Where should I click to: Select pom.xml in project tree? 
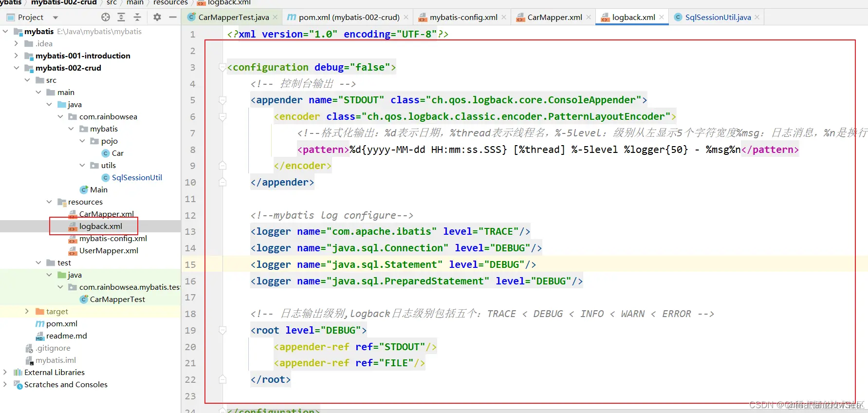click(x=62, y=323)
